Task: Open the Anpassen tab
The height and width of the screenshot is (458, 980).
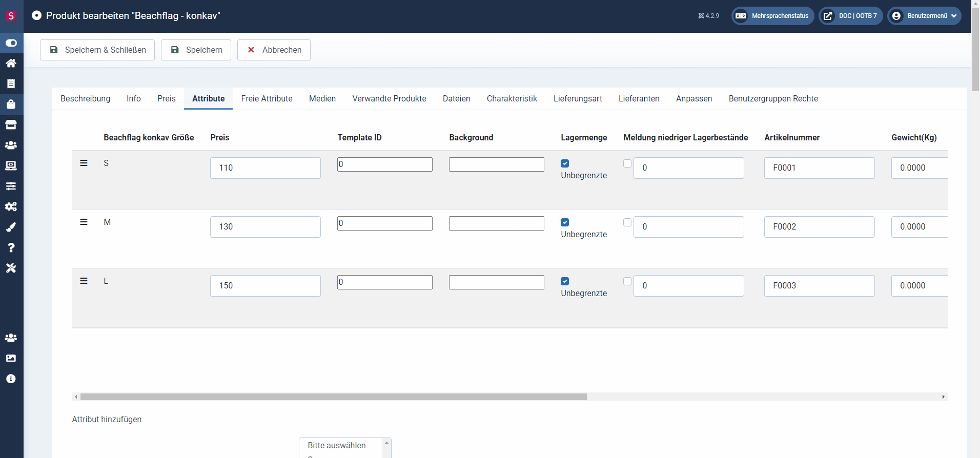Action: [x=694, y=98]
